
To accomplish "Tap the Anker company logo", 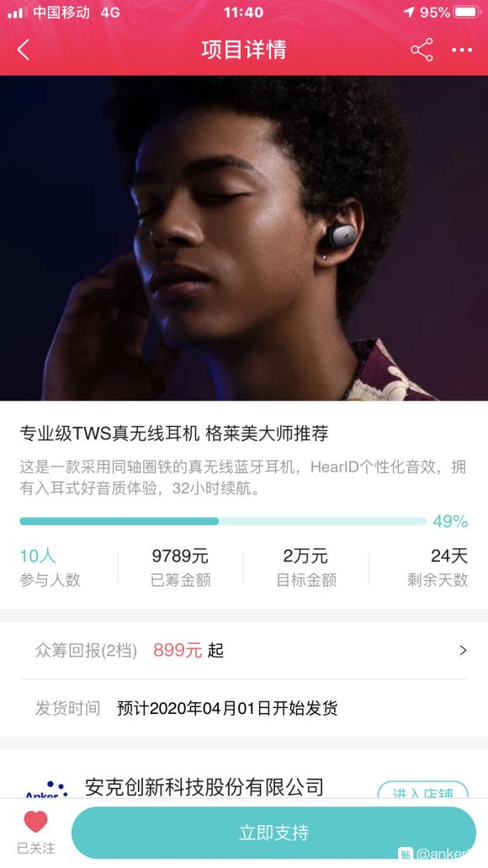I will click(46, 788).
